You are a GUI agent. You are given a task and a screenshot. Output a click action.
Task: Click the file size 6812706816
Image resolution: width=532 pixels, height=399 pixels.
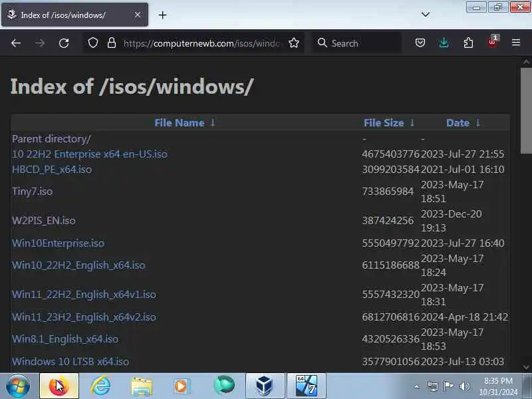click(390, 317)
